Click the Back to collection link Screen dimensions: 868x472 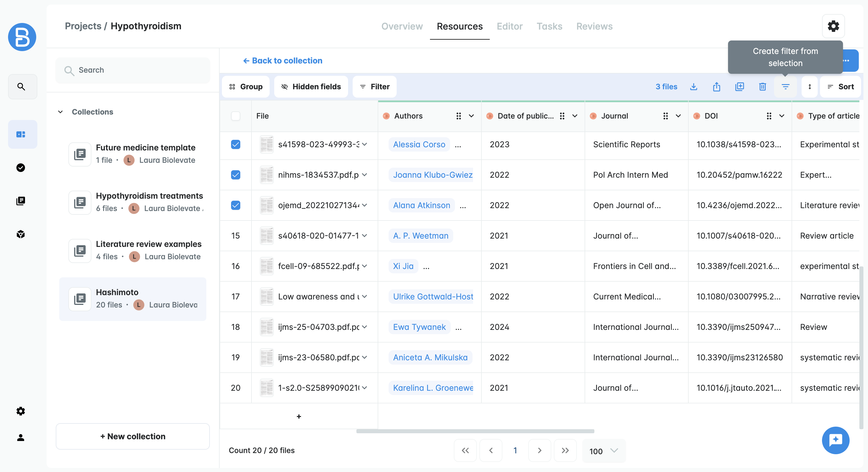(282, 61)
